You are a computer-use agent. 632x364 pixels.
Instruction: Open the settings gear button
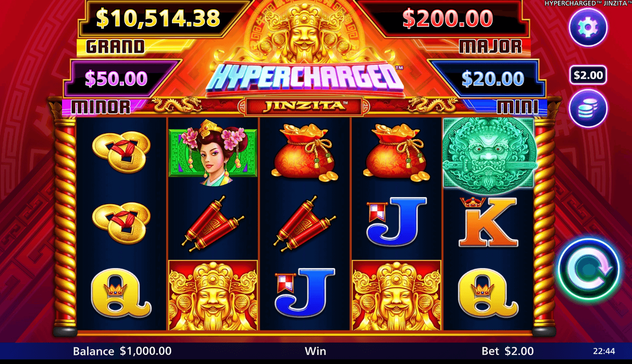588,27
